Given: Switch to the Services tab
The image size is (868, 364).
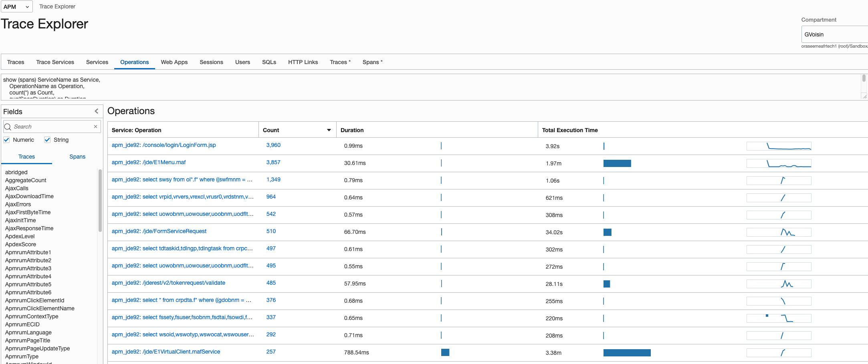Looking at the screenshot, I should click(x=97, y=62).
